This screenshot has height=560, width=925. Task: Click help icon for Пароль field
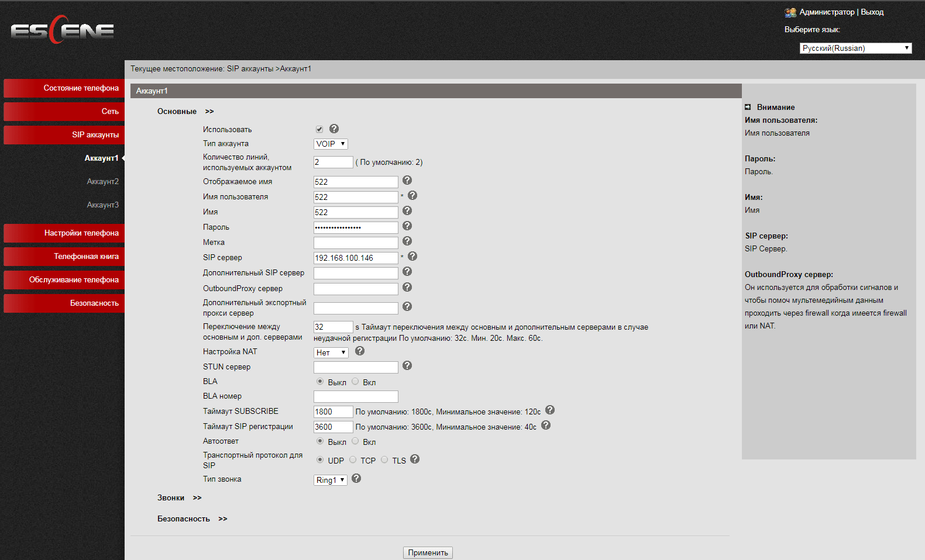tap(407, 226)
